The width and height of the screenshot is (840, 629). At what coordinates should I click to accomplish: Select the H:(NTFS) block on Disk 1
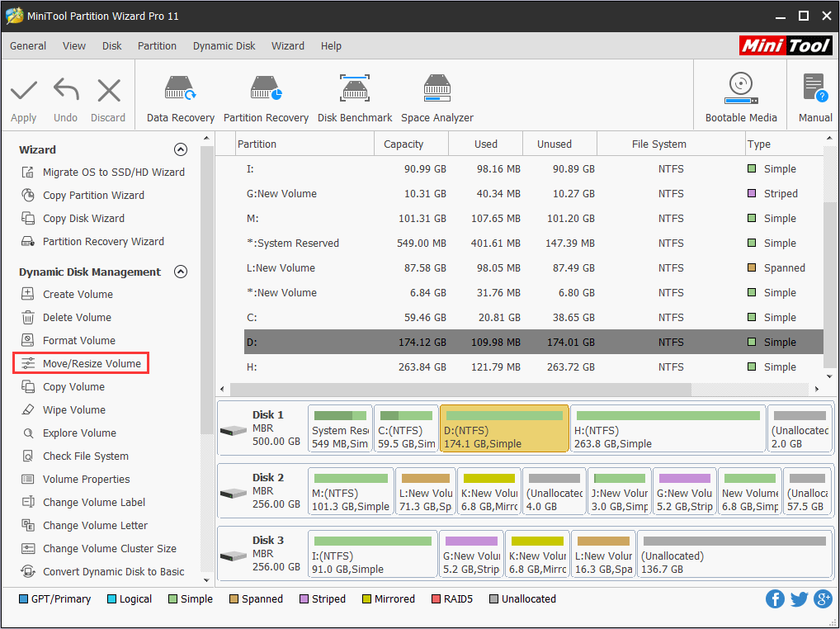(668, 428)
